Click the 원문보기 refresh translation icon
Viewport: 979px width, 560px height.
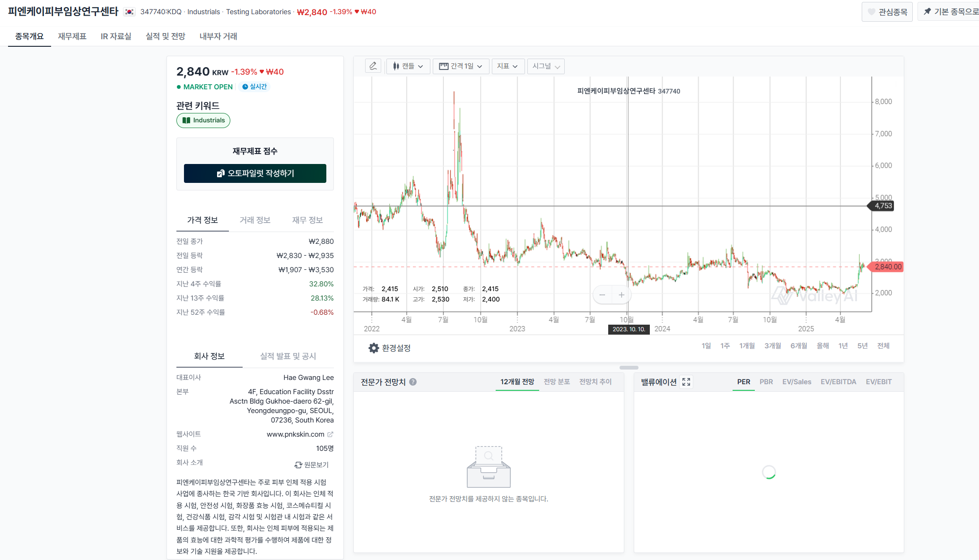coord(298,465)
